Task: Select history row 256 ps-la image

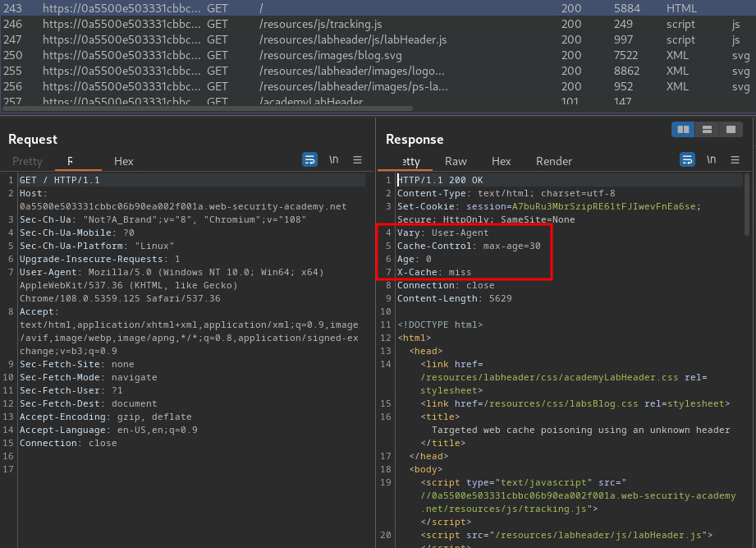Action: [378, 86]
